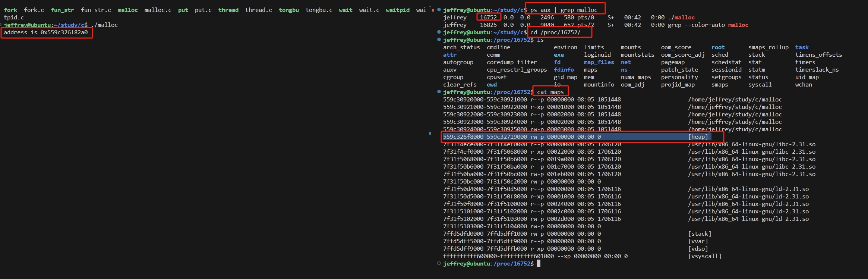The height and width of the screenshot is (279, 868).
Task: Click the fdinfo directory entry
Action: 564,70
